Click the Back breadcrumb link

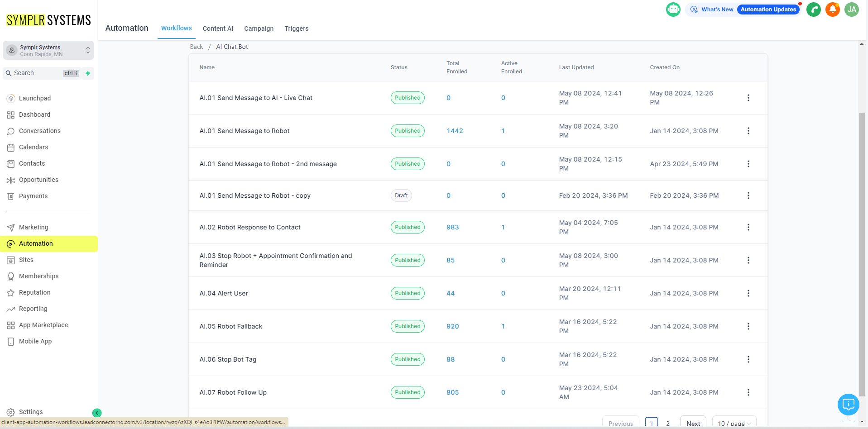click(196, 47)
